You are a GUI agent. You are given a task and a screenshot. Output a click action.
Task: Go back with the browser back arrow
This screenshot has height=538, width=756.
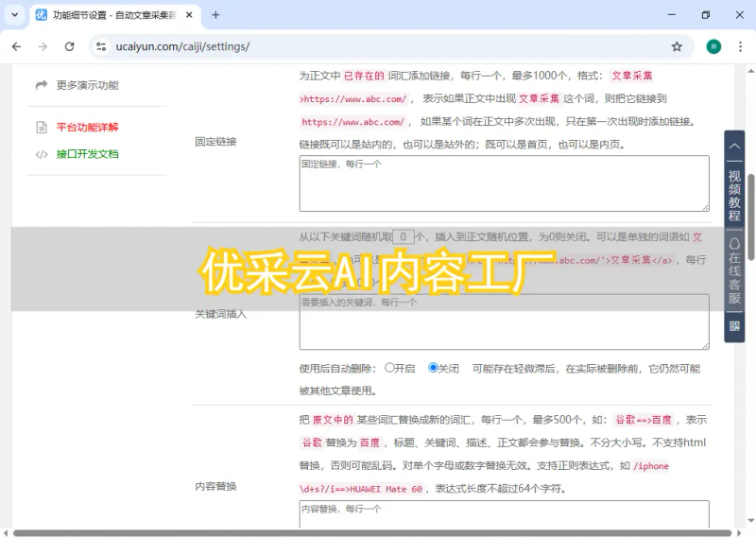tap(16, 46)
